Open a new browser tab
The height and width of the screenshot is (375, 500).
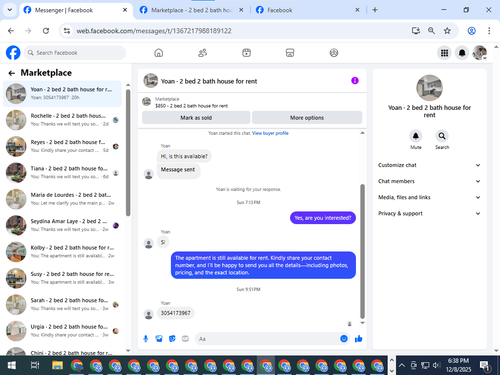pos(375,10)
